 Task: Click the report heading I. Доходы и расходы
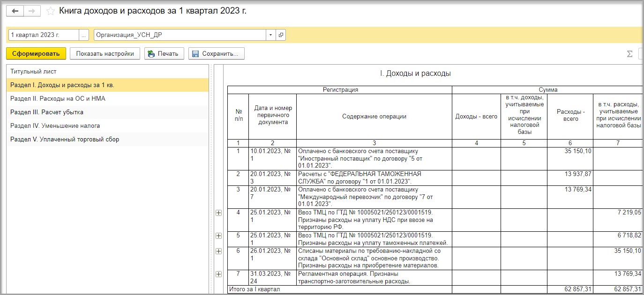tap(415, 74)
